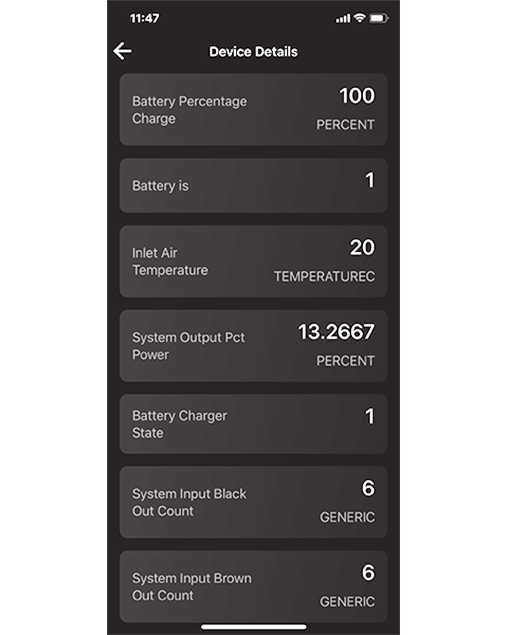Select the GENERIC label under Black Out Count
Viewport: 508px width, 635px height.
(348, 517)
